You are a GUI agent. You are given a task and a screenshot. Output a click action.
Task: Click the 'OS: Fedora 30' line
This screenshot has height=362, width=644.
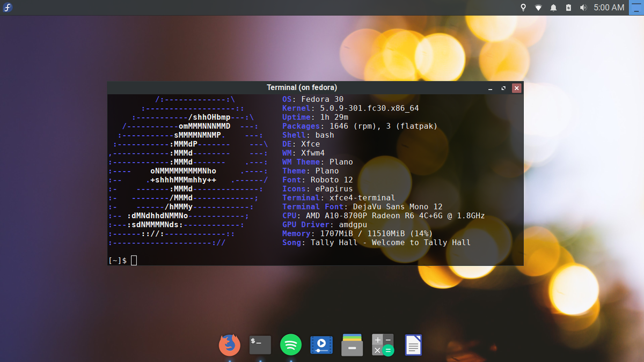click(313, 99)
